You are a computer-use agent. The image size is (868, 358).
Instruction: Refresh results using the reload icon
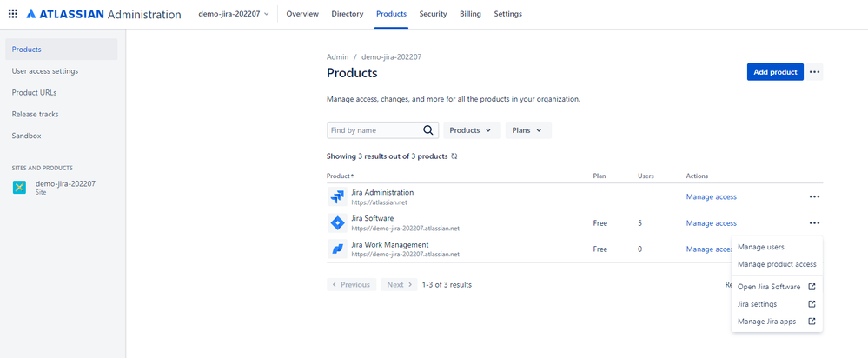454,156
